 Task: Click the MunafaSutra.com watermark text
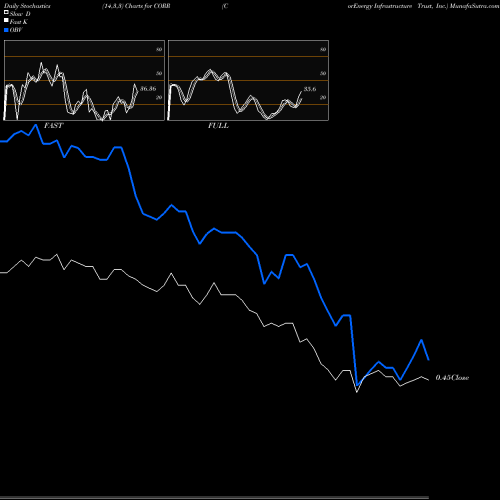tap(474, 6)
